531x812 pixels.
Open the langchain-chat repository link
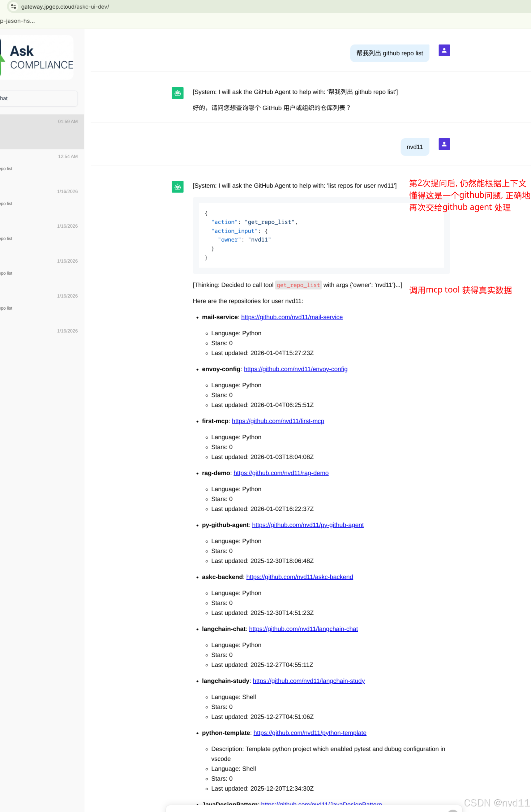coord(303,629)
